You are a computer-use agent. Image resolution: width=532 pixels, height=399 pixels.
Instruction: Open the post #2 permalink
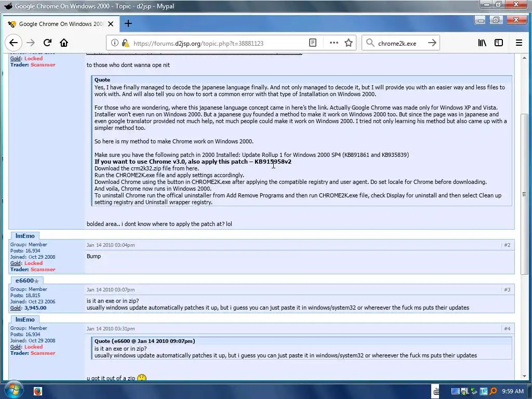tap(507, 245)
